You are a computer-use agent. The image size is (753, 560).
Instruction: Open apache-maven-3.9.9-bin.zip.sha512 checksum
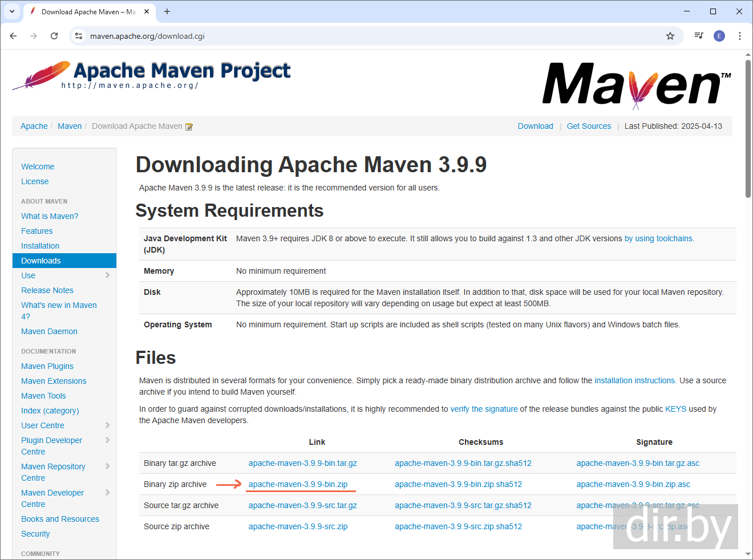[x=459, y=484]
